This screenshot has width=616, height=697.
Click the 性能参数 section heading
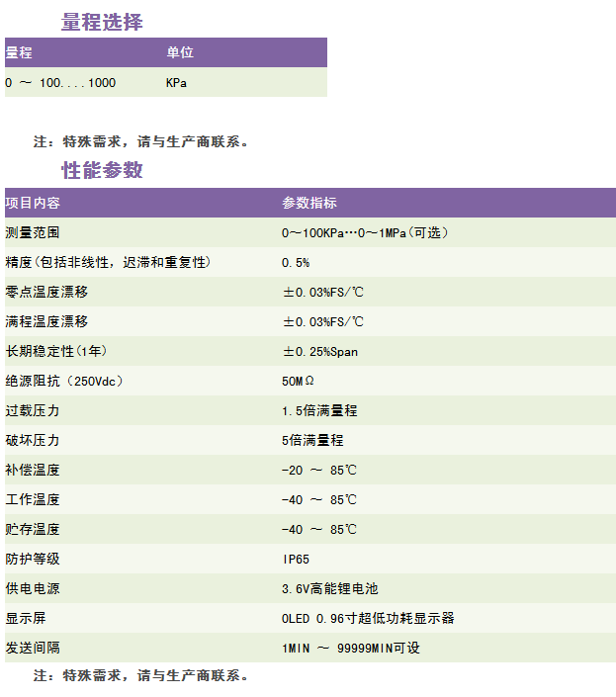102,170
